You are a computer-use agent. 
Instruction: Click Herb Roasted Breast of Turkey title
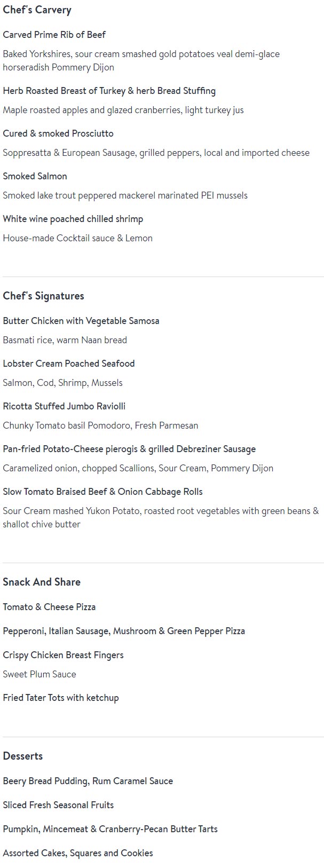click(109, 91)
